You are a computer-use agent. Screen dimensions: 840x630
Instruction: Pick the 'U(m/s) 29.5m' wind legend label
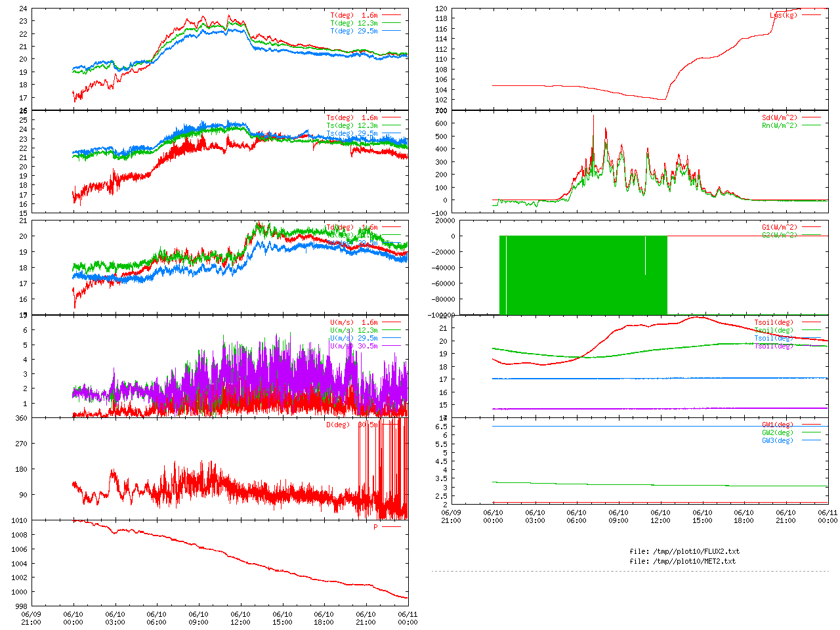[x=354, y=339]
